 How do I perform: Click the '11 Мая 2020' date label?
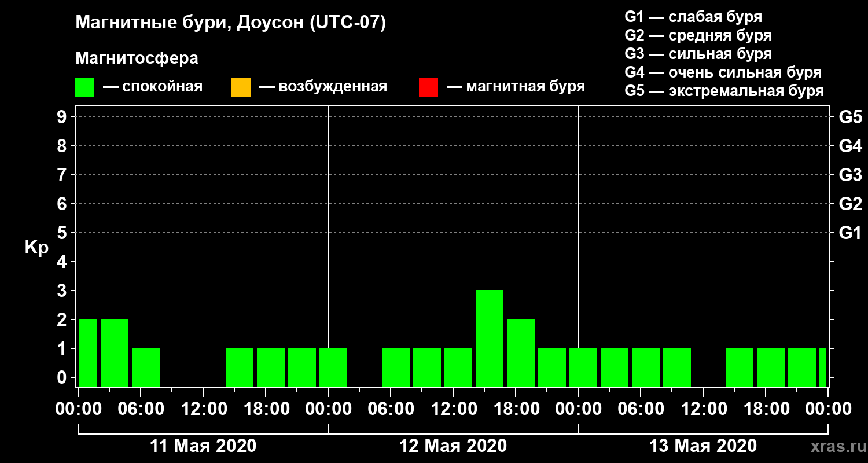[x=203, y=446]
